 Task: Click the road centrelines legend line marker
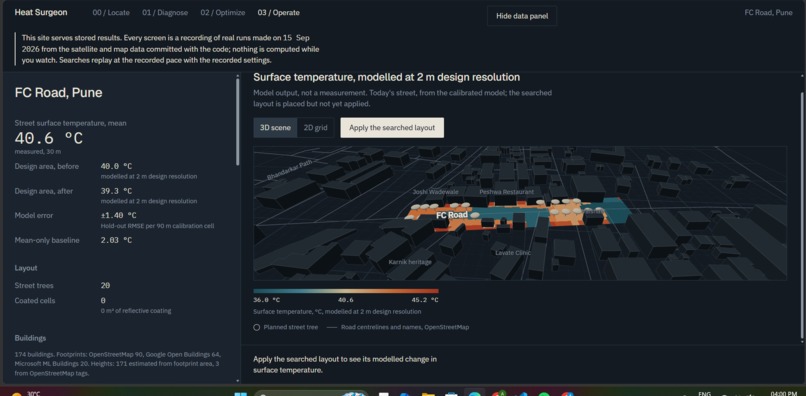click(332, 327)
